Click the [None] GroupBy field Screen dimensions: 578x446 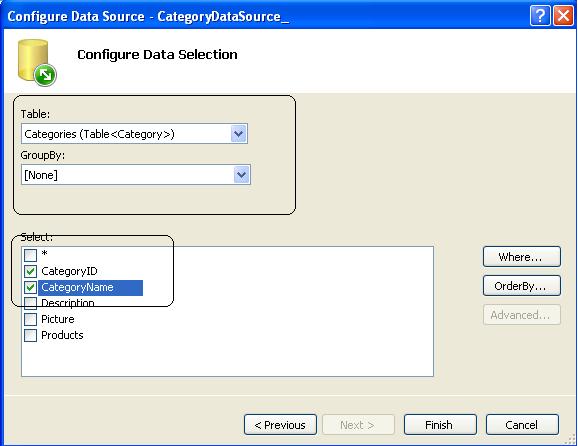click(136, 175)
